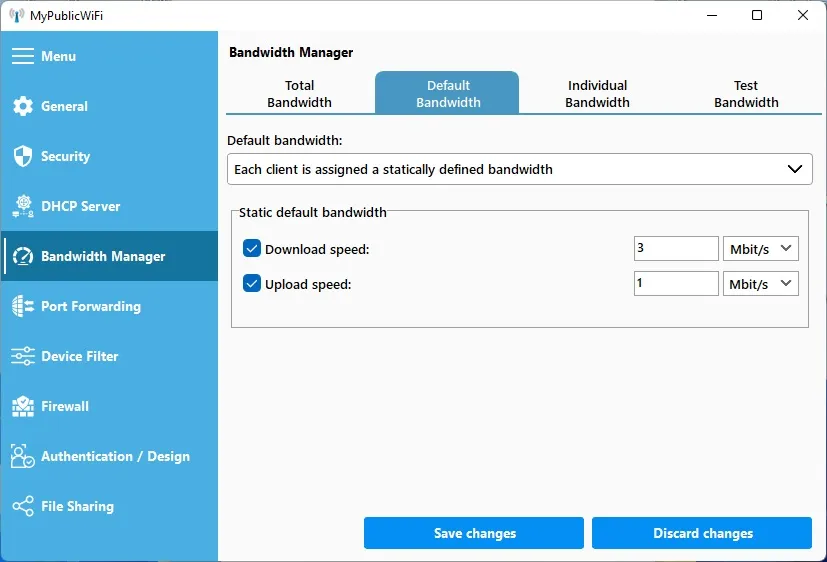This screenshot has width=827, height=562.
Task: Uncheck the Download speed checkbox
Action: [252, 249]
